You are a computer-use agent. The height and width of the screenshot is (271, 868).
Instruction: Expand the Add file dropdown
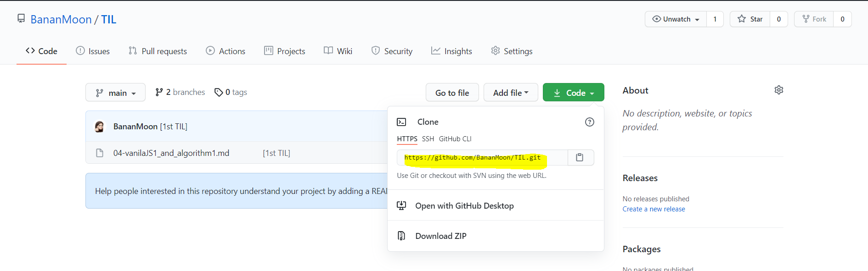pos(511,92)
